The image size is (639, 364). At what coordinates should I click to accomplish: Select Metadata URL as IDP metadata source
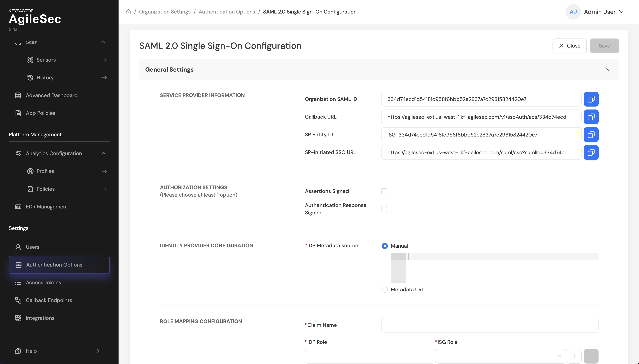click(x=385, y=289)
